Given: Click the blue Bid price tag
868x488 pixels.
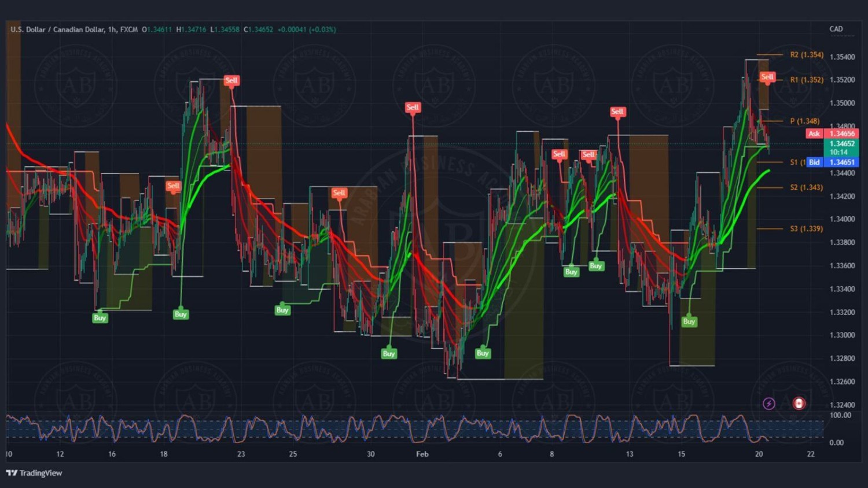Looking at the screenshot, I should 814,162.
